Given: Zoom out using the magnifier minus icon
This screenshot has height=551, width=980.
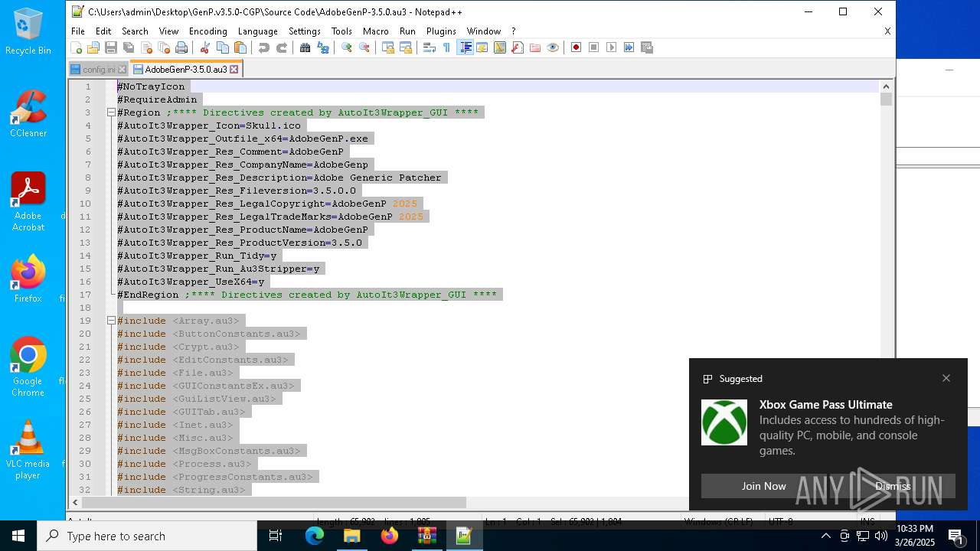Looking at the screenshot, I should click(x=364, y=47).
